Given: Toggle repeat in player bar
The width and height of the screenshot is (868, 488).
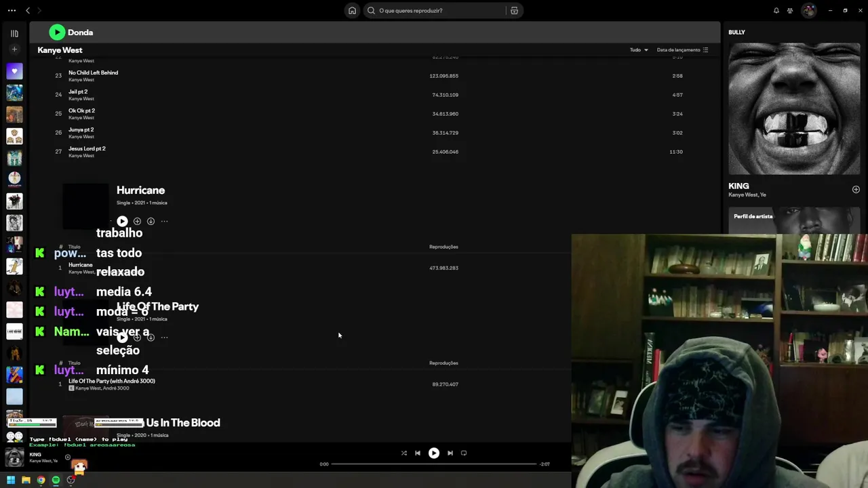Looking at the screenshot, I should [464, 453].
